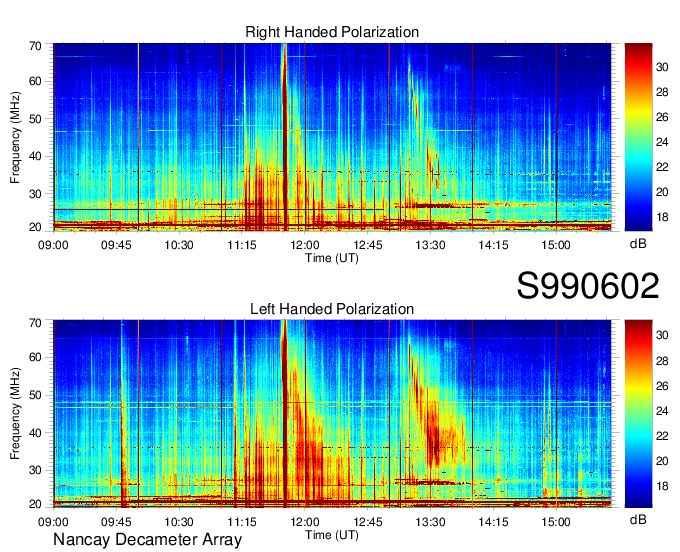Click the Right Handed polarization spectrogram image
Viewport: 680px width, 552px height.
(332, 137)
